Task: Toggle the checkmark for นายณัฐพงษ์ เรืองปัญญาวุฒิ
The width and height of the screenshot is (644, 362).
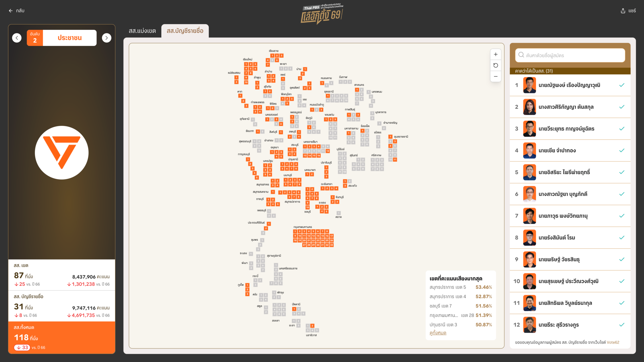Action: tap(622, 85)
